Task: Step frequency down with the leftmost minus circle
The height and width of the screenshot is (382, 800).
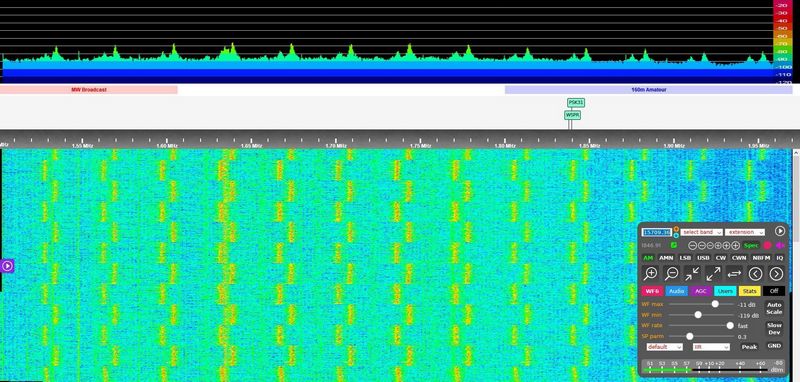Action: (692, 246)
